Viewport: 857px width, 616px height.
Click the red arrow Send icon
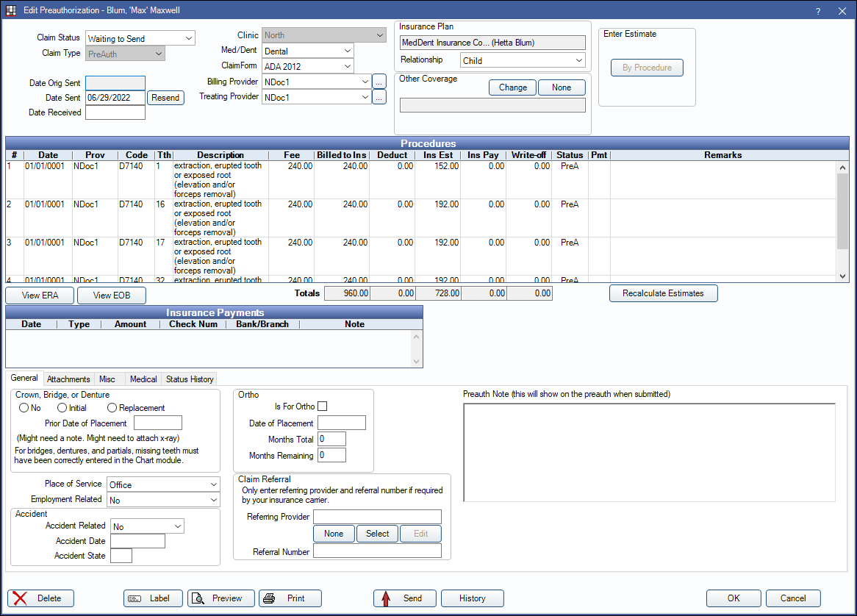coord(386,598)
